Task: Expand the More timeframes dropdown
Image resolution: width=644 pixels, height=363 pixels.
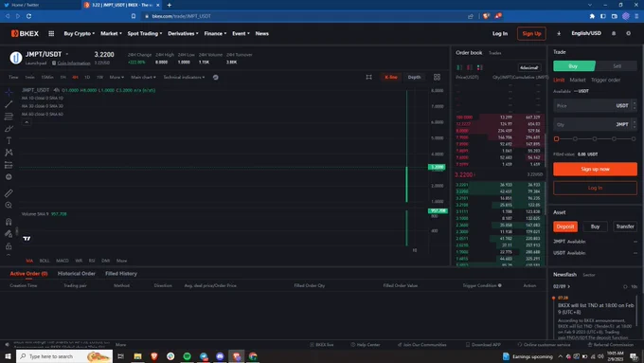Action: point(116,78)
